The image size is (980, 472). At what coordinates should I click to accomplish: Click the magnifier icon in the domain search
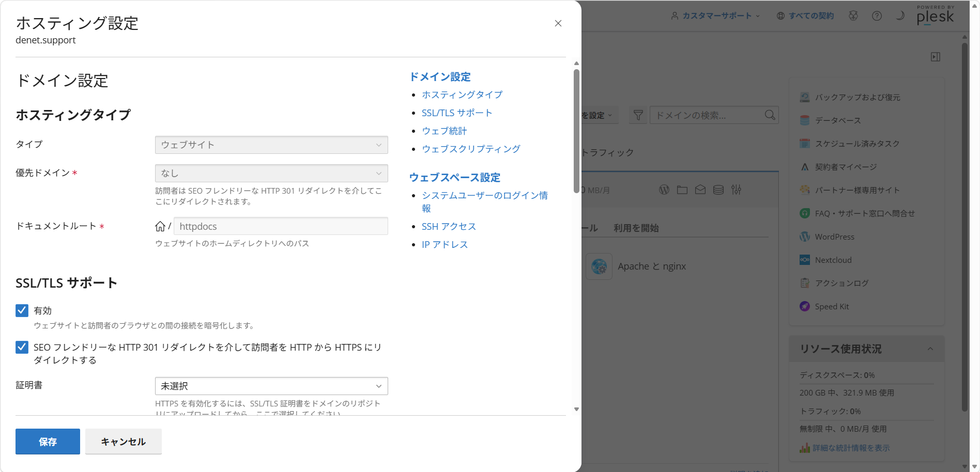pos(770,115)
